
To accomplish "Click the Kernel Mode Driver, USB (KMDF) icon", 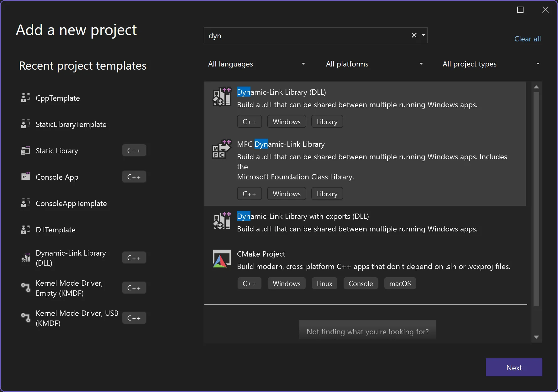I will click(x=26, y=318).
